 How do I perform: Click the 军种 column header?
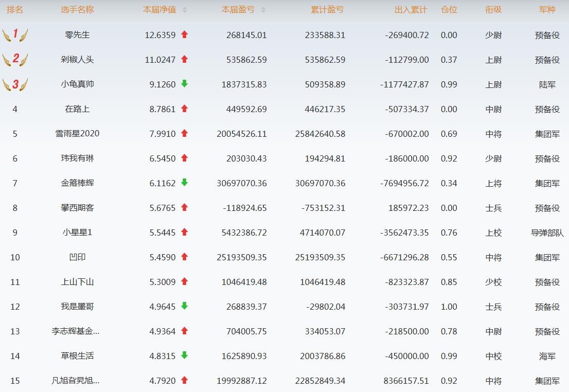coord(547,10)
